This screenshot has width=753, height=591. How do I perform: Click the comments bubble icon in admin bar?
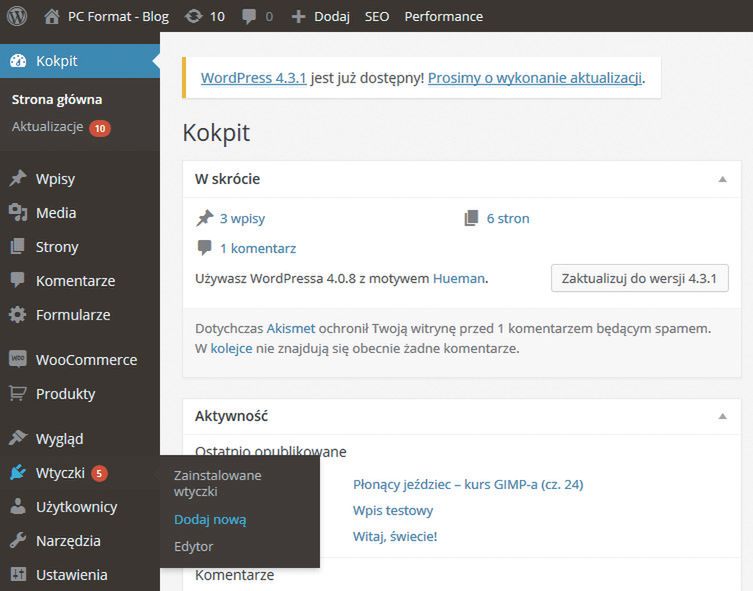tap(248, 16)
